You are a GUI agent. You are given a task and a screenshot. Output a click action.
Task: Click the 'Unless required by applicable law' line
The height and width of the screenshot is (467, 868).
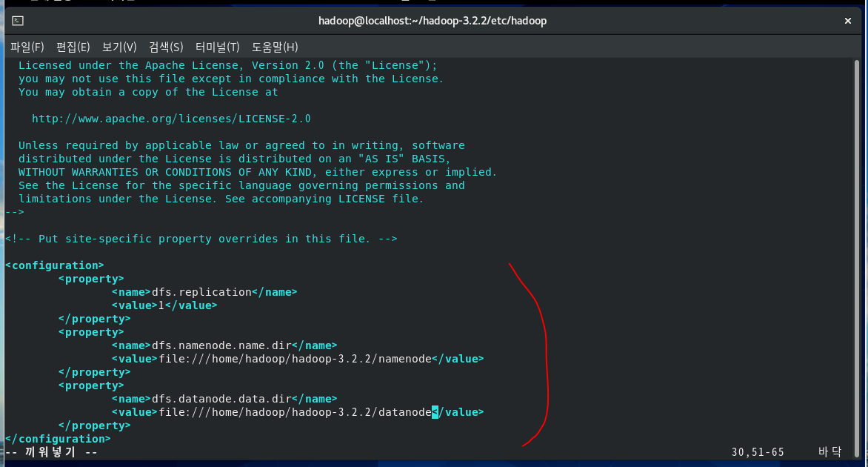[x=241, y=145]
